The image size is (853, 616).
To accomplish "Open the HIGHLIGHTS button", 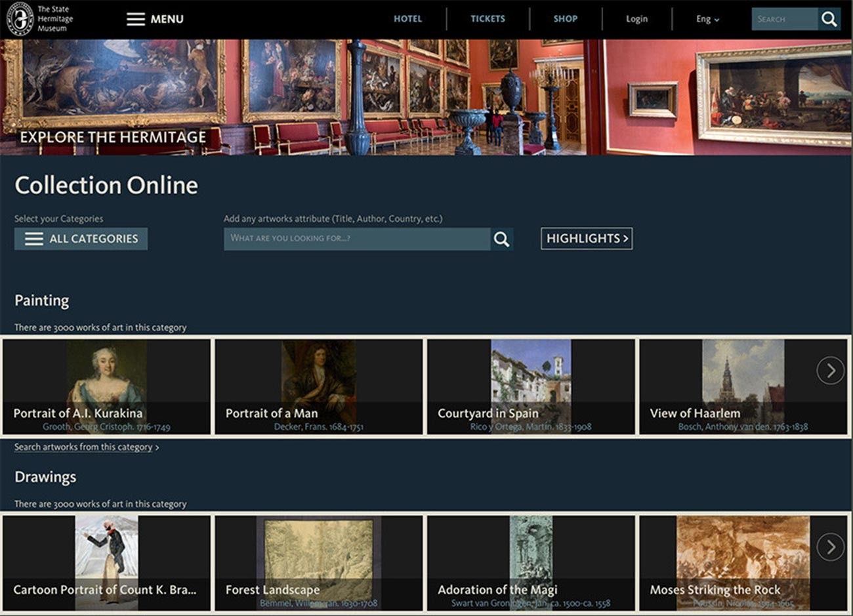I will coord(587,239).
